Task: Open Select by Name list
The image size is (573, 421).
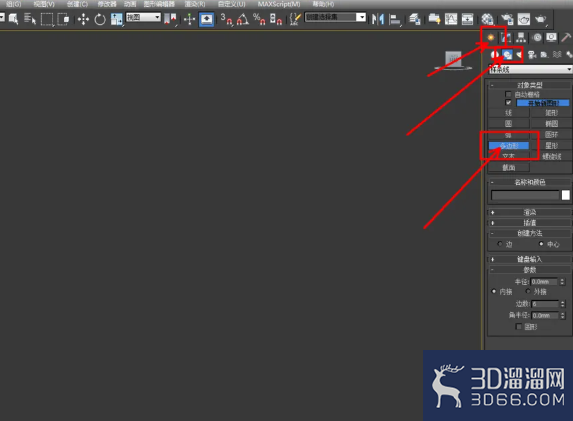Action: (30, 19)
